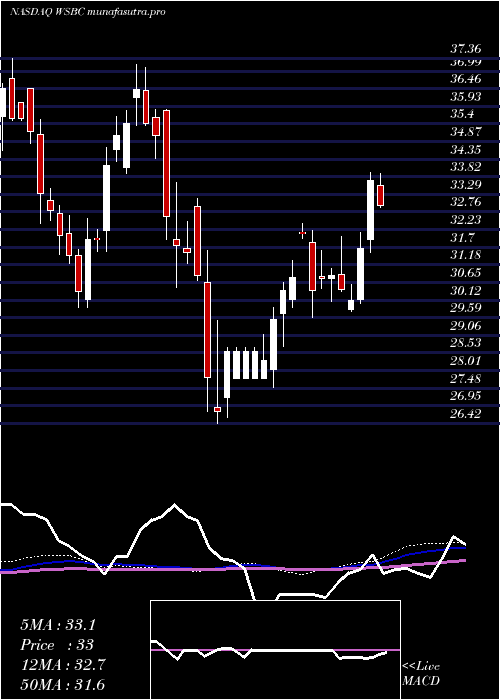This screenshot has height=700, width=500.
Task: Click the <<Live MACD label
Action: click(421, 674)
